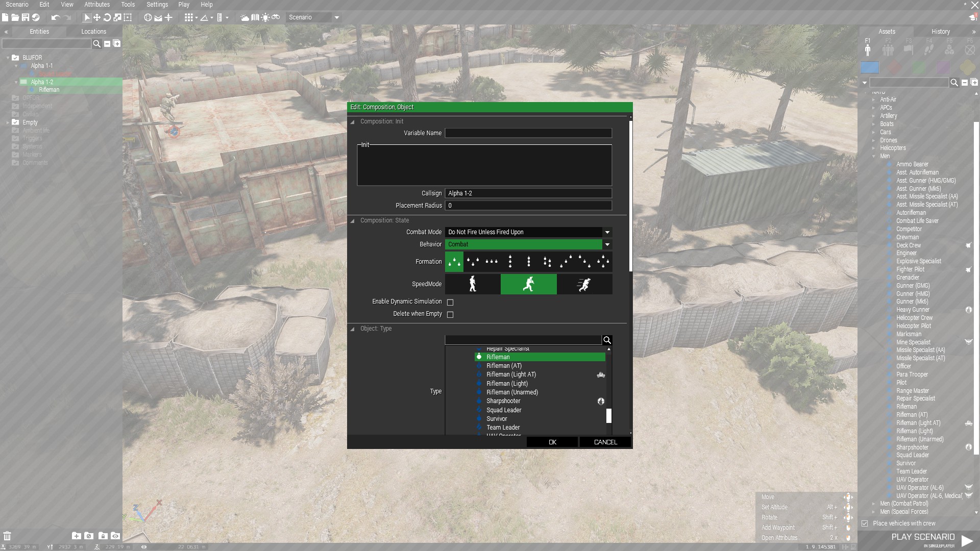The width and height of the screenshot is (980, 551).
Task: Enable Dynamic Simulation checkbox
Action: [x=450, y=303]
